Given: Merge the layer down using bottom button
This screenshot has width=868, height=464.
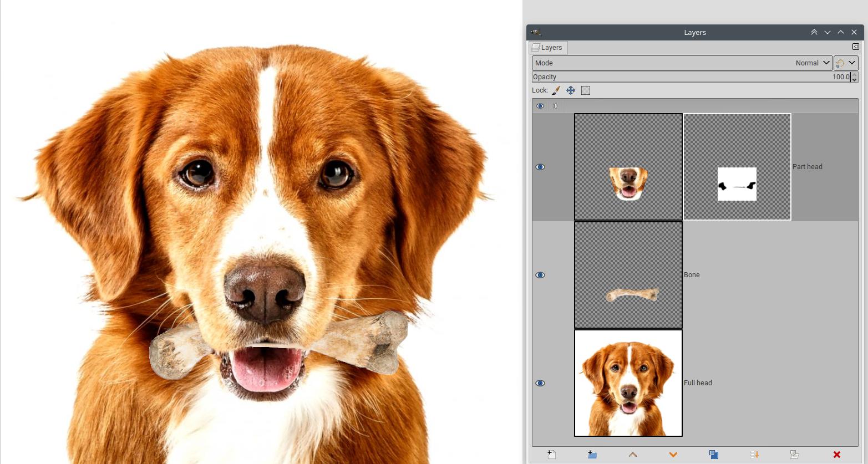Looking at the screenshot, I should 754,455.
